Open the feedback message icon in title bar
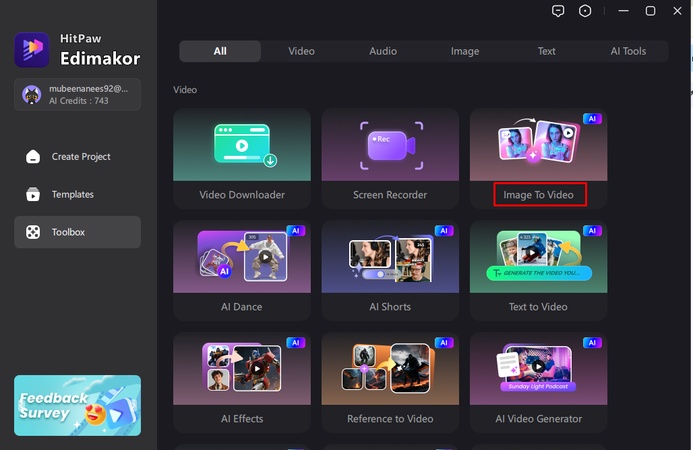This screenshot has height=450, width=693. (x=558, y=11)
